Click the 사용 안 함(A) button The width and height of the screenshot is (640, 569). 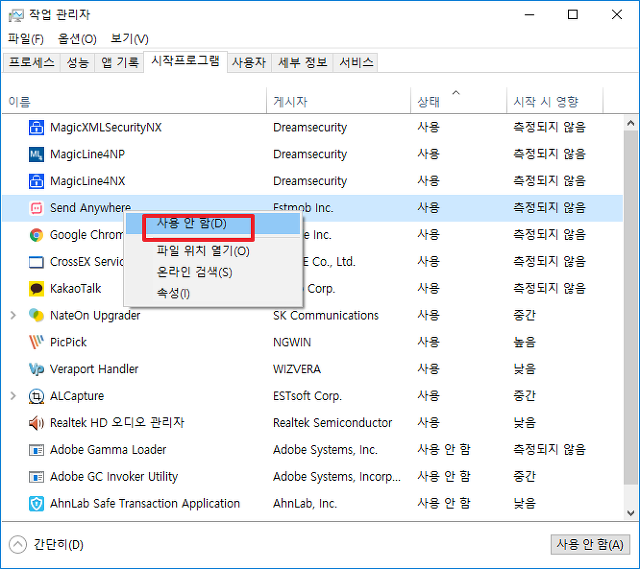pos(590,545)
